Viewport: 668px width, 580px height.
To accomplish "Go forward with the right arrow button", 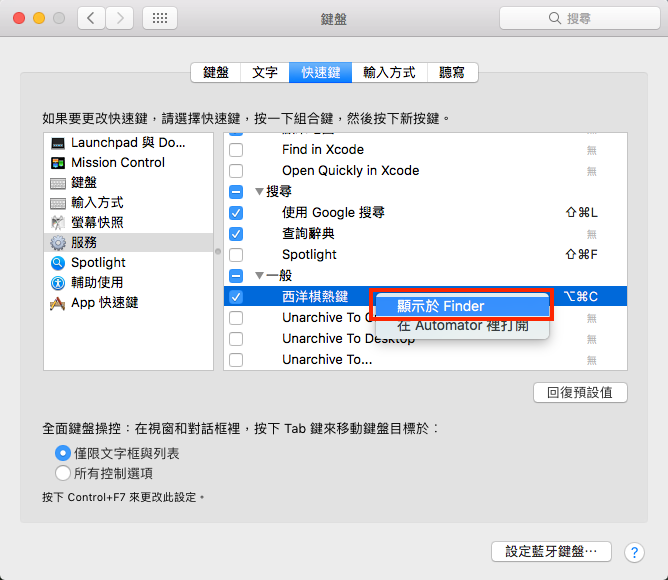I will (x=120, y=18).
